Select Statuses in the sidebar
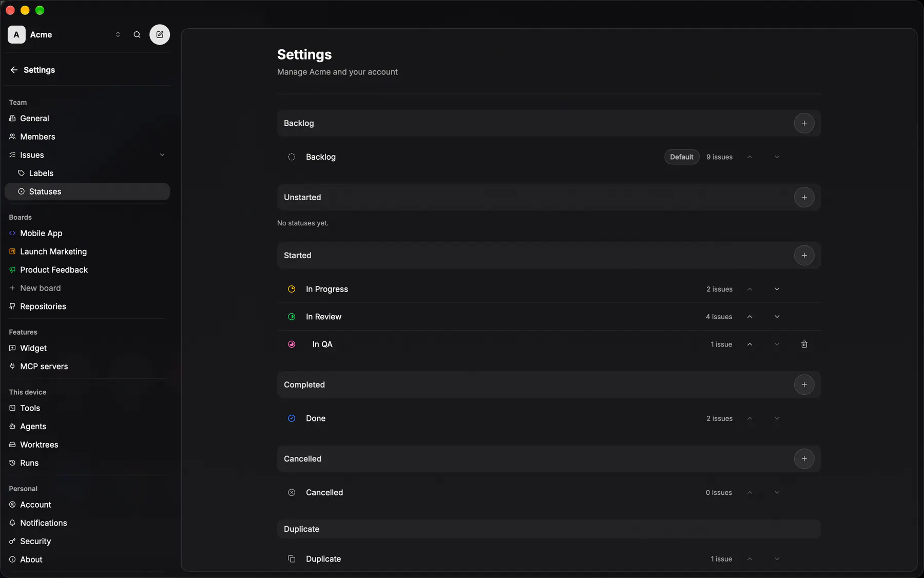The image size is (924, 578). pyautogui.click(x=87, y=191)
